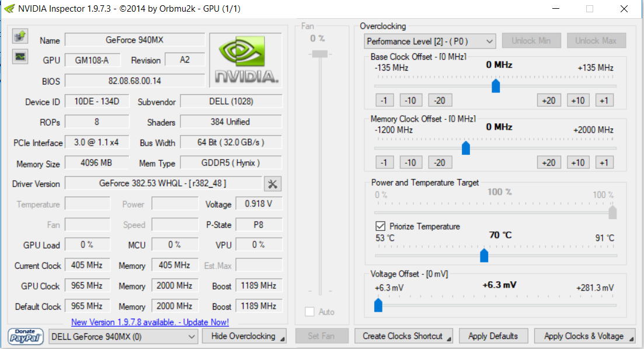Click -10 under Memory Clock Offset

[410, 163]
